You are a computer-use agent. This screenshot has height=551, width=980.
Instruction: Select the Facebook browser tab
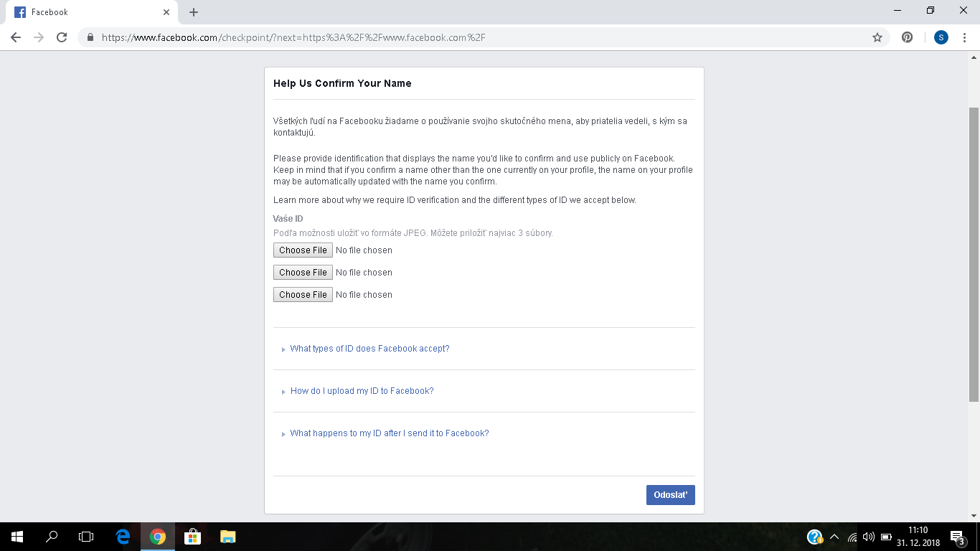[x=92, y=12]
